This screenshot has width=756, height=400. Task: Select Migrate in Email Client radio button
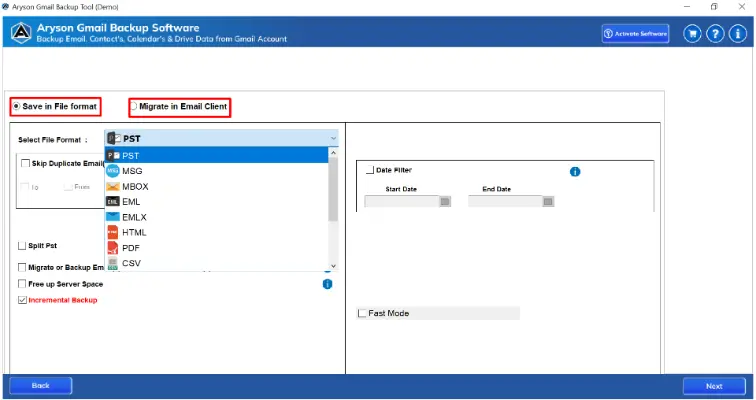point(134,107)
